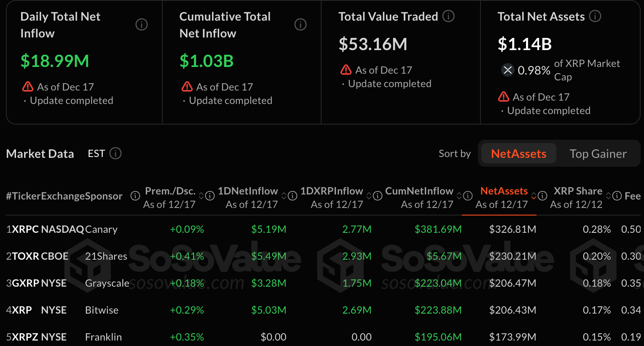Click info icon next to CumNetInflow column
The height and width of the screenshot is (346, 644).
468,196
